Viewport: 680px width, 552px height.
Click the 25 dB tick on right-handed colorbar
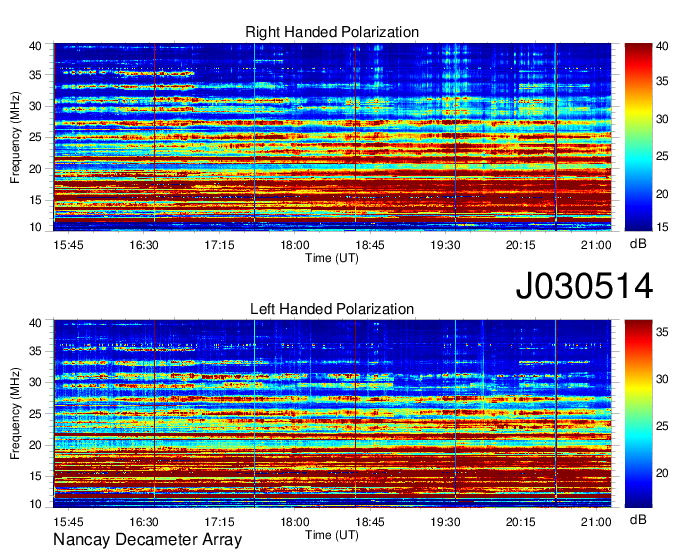(662, 156)
